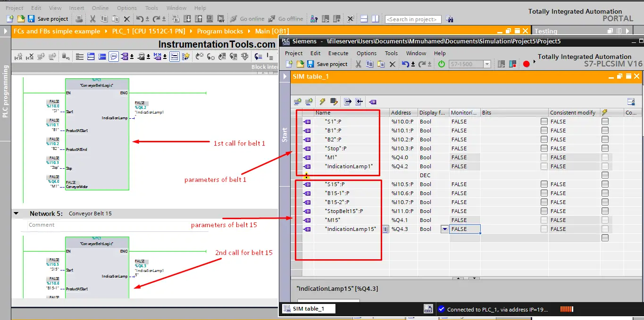Check the modify checkbox in the "B15-2":P row
Screen dimensions: 644x320
(x=605, y=202)
